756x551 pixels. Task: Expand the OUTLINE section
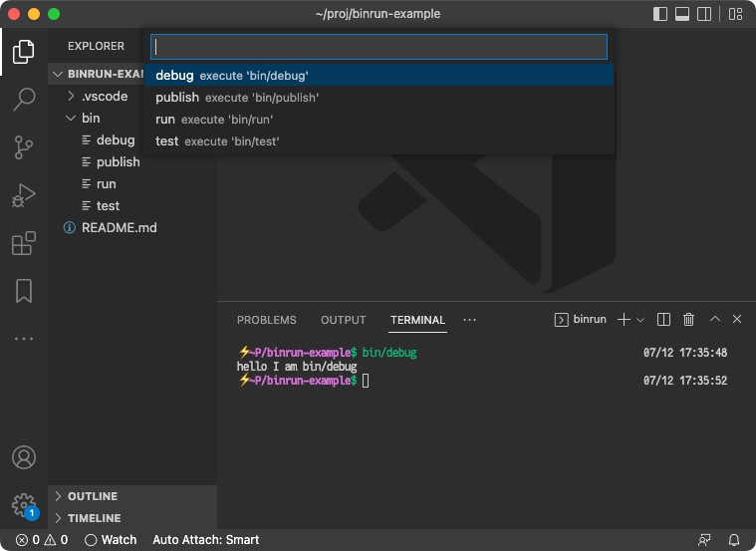[x=132, y=496]
